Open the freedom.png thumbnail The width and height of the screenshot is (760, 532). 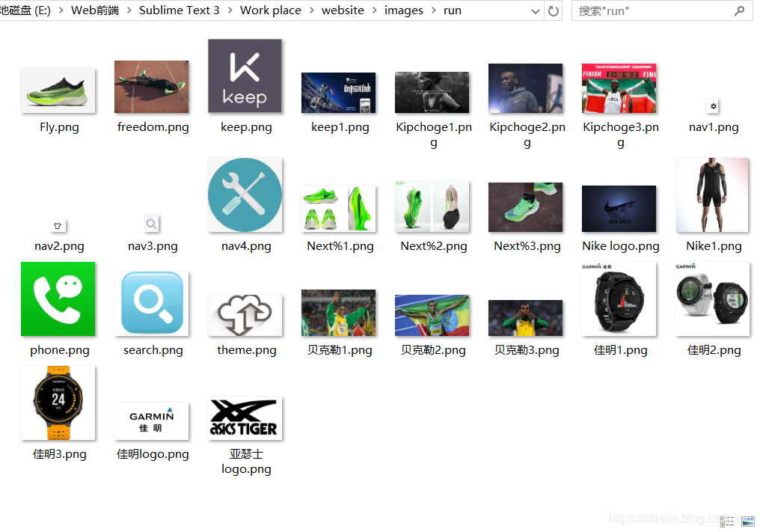click(151, 87)
